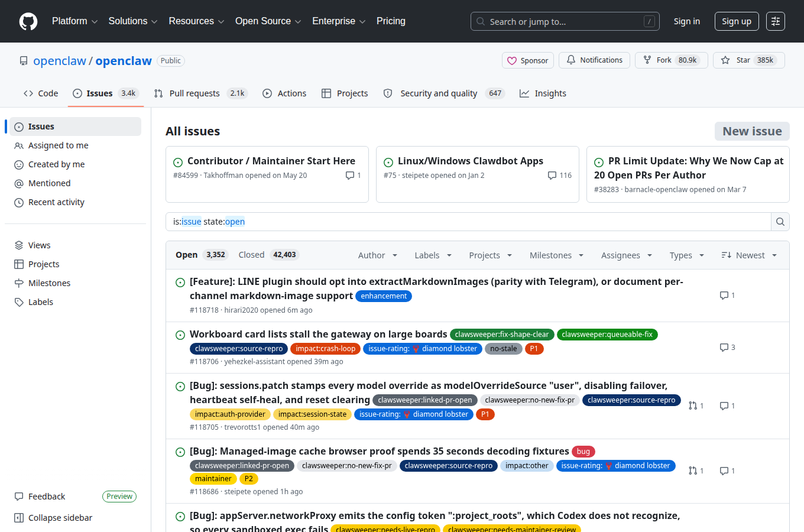Viewport: 804px width, 532px height.
Task: Open the header settings icon next to Sign up
Action: tap(776, 21)
